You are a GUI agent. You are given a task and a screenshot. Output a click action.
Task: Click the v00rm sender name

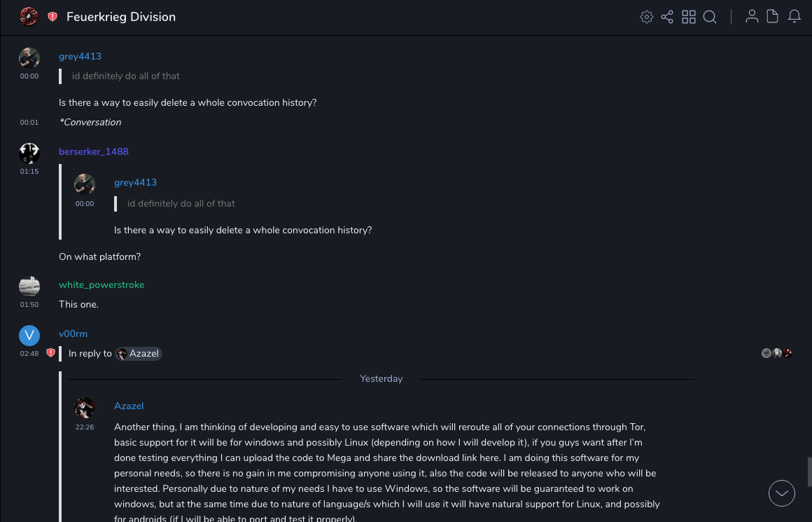click(73, 334)
